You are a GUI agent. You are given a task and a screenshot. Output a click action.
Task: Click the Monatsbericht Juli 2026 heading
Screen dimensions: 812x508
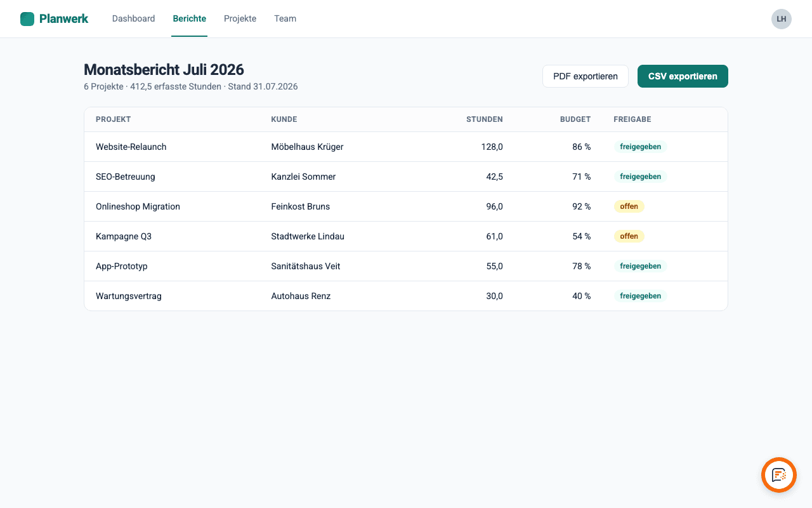[164, 70]
